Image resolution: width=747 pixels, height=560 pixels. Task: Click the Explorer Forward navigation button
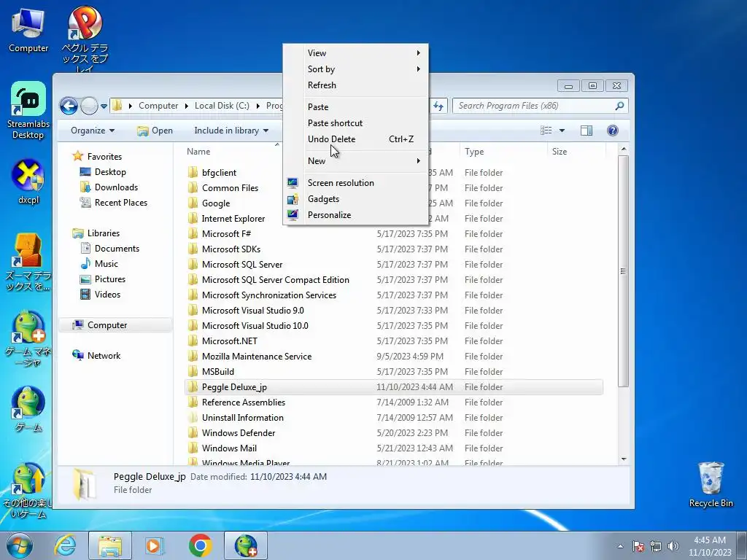coord(89,106)
